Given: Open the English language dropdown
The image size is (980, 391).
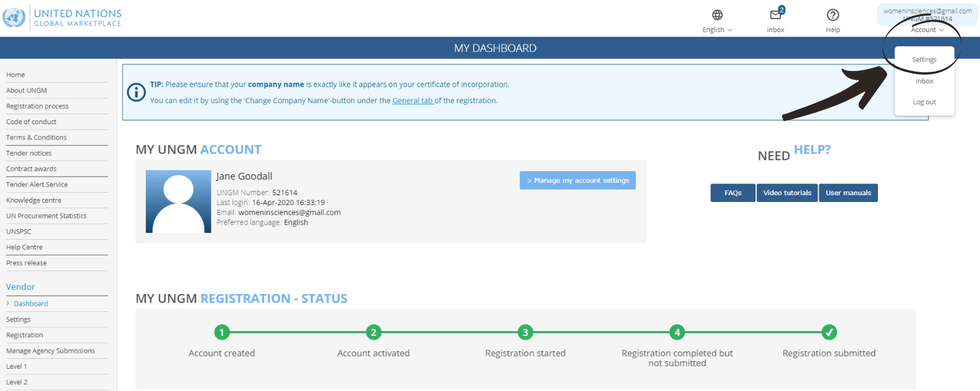Looking at the screenshot, I should pos(717,30).
